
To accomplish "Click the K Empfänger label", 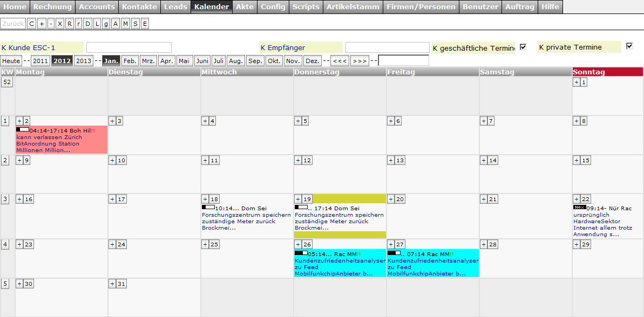I will [301, 47].
